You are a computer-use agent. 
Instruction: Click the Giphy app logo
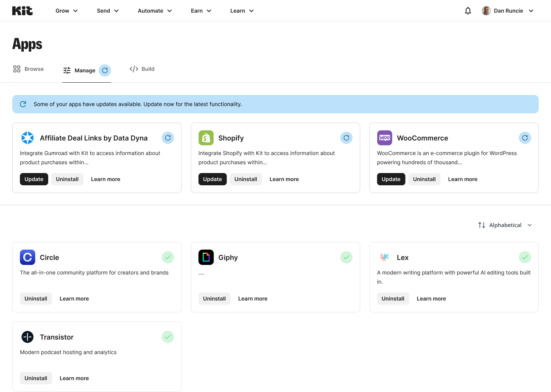point(206,257)
